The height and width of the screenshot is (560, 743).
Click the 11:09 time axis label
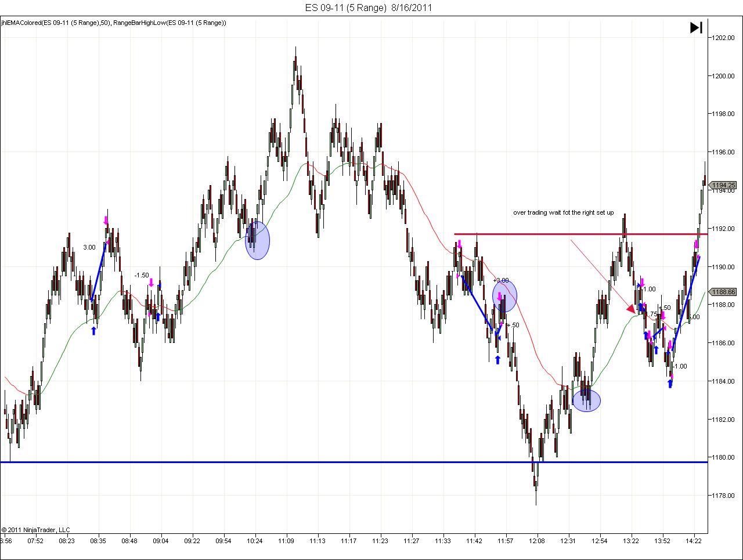click(286, 541)
